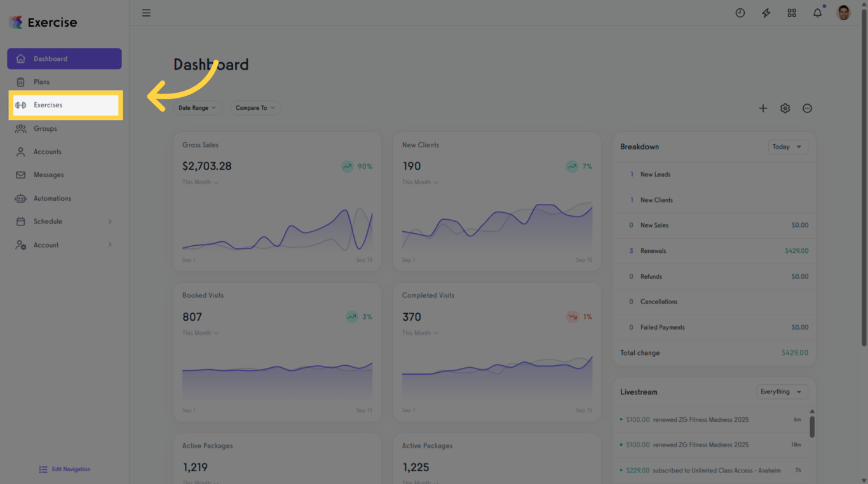Open Messages in the sidebar

tap(64, 175)
